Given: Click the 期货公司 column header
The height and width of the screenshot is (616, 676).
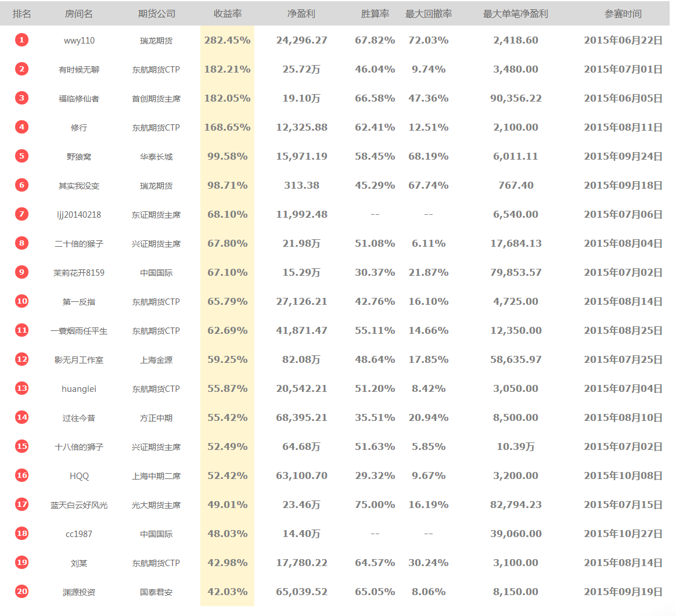Looking at the screenshot, I should 156,14.
